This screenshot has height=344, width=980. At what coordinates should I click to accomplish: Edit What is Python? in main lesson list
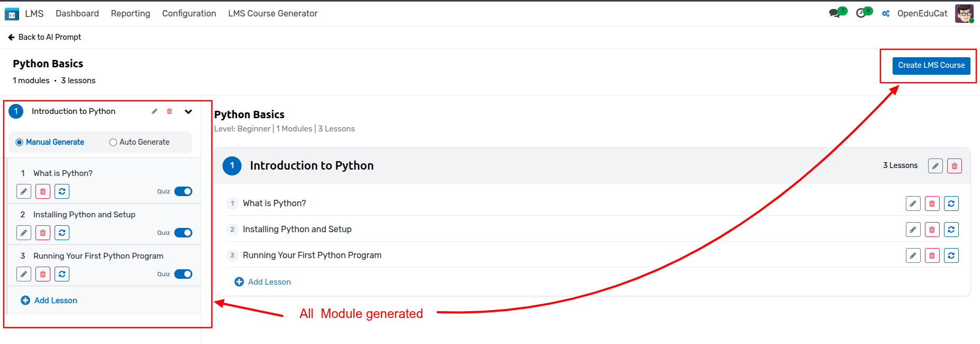(x=913, y=204)
